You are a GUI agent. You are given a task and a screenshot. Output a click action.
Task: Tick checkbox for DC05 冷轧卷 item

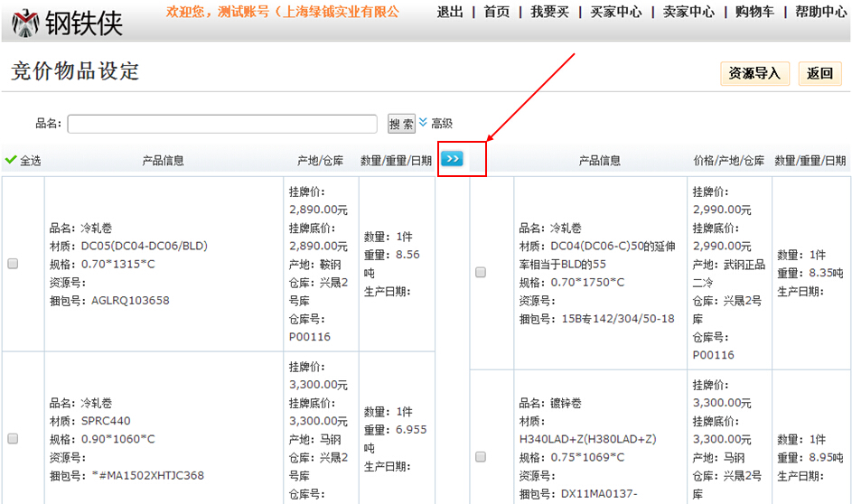point(14,264)
